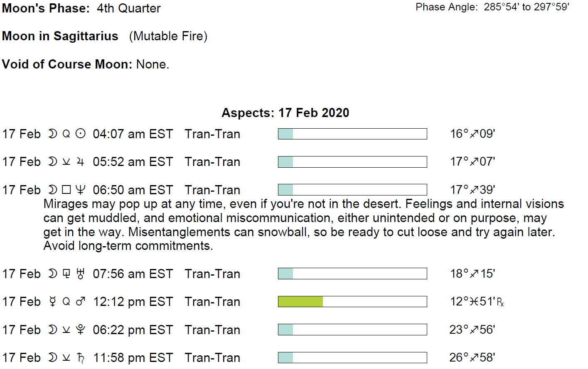Click the Sun glyph in the 04:07 am aspect
Screen dimensions: 588x369
[81, 134]
